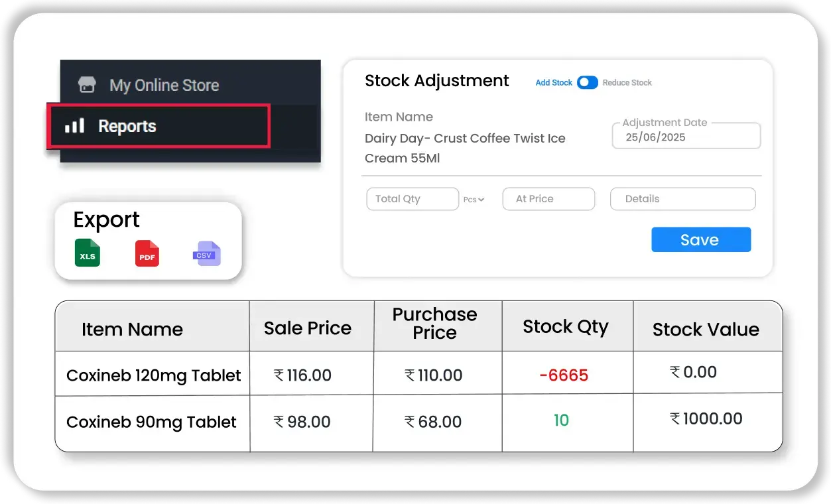Select the Coxineb 120mg Tablet row
831x504 pixels.
tap(153, 375)
